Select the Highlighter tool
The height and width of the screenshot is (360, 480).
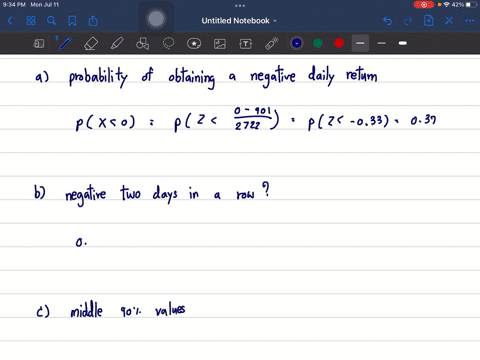click(117, 43)
